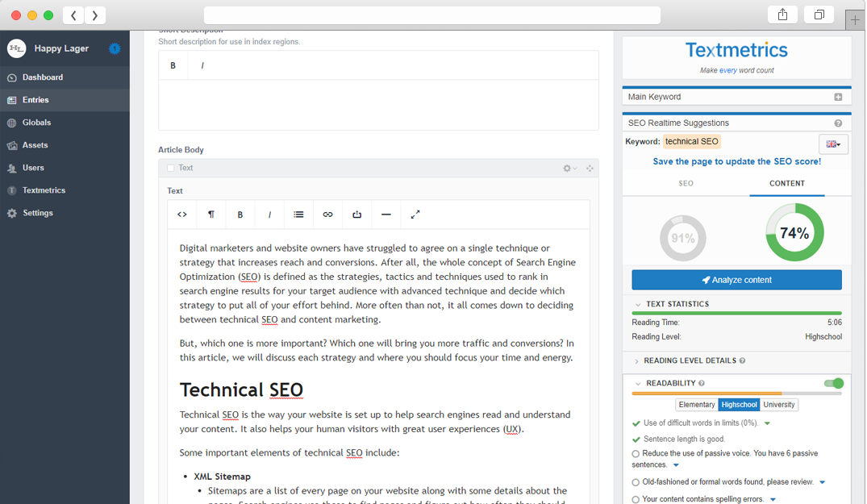Click the old-fashioned words status circle
The width and height of the screenshot is (867, 504).
pos(636,482)
